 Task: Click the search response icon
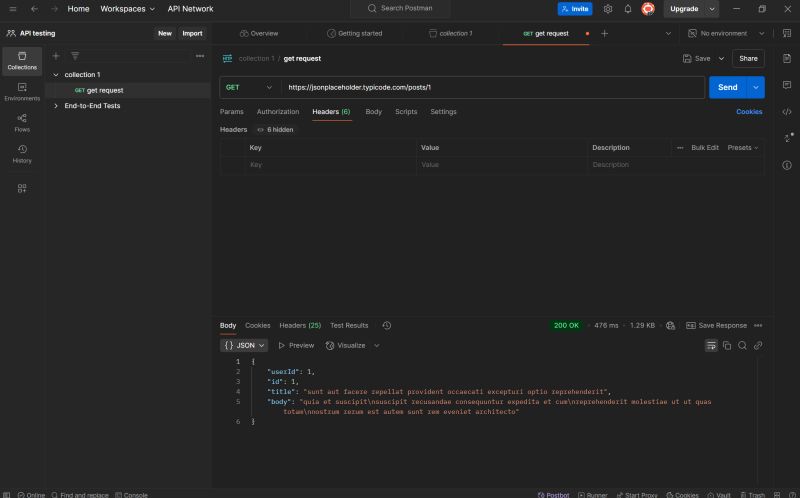(742, 345)
